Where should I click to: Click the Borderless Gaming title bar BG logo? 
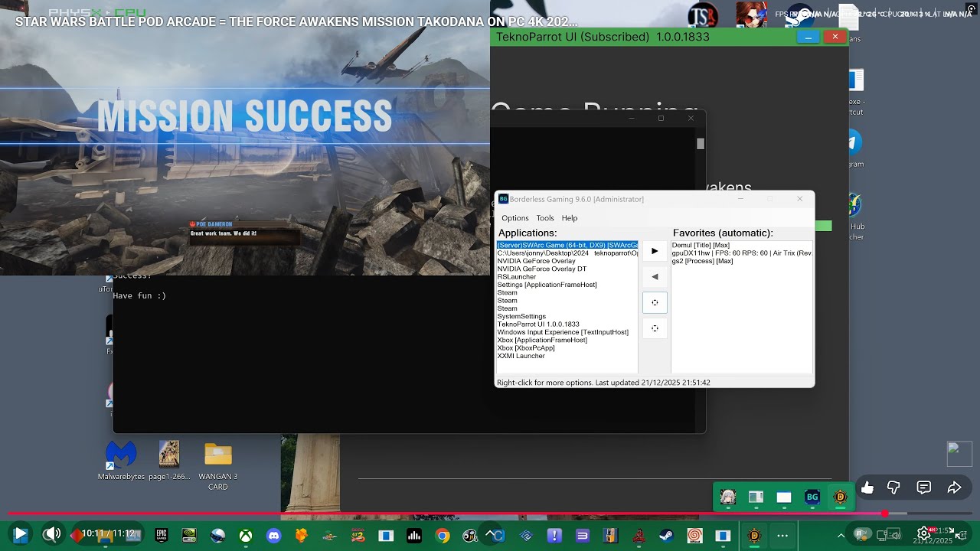[x=503, y=199]
